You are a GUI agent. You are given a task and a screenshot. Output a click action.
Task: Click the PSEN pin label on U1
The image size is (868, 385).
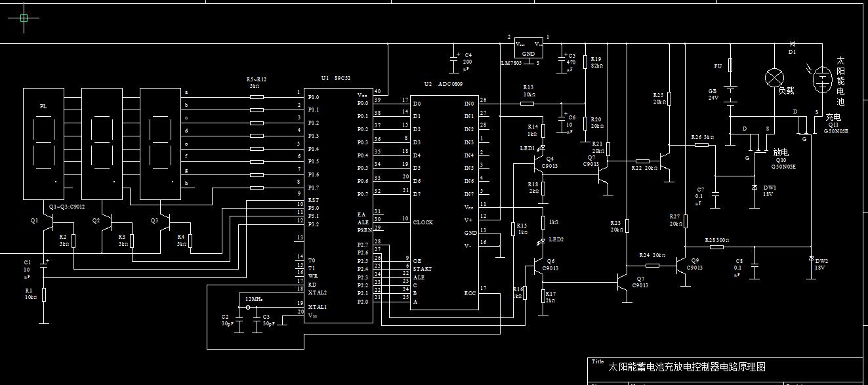point(365,230)
